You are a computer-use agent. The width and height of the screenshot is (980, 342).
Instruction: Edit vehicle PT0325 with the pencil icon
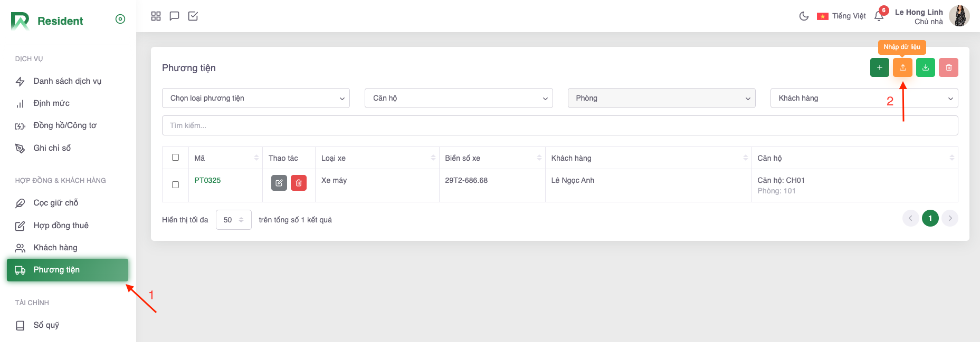(279, 183)
